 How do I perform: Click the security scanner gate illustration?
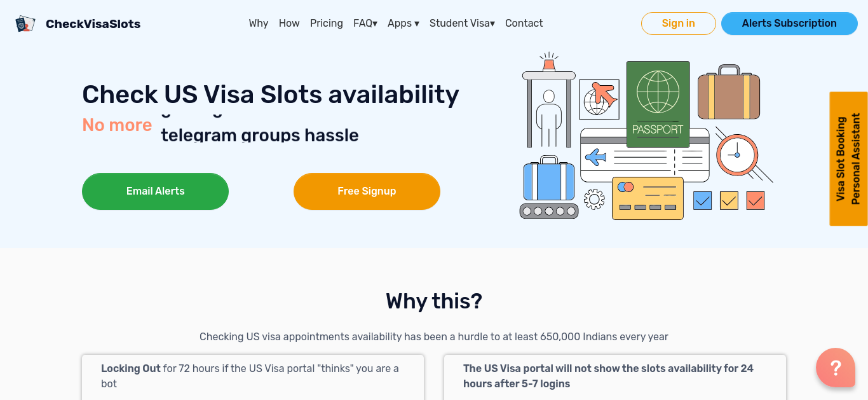tap(549, 100)
